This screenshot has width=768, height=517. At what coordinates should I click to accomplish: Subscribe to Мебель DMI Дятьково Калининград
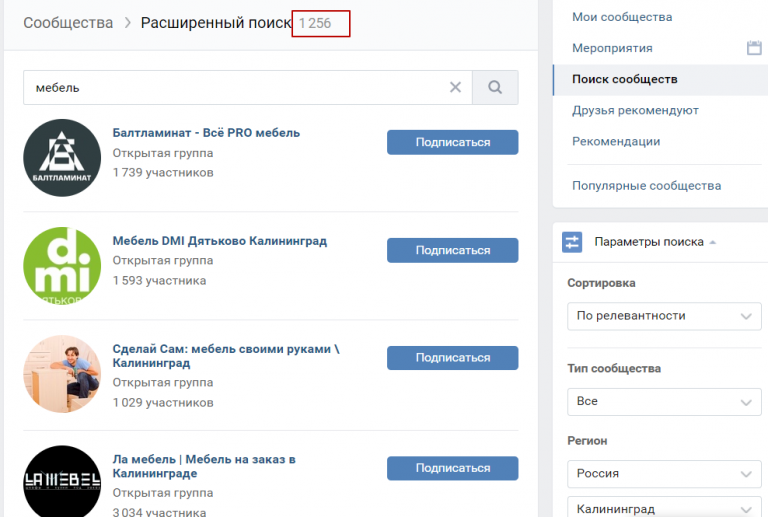coord(453,250)
